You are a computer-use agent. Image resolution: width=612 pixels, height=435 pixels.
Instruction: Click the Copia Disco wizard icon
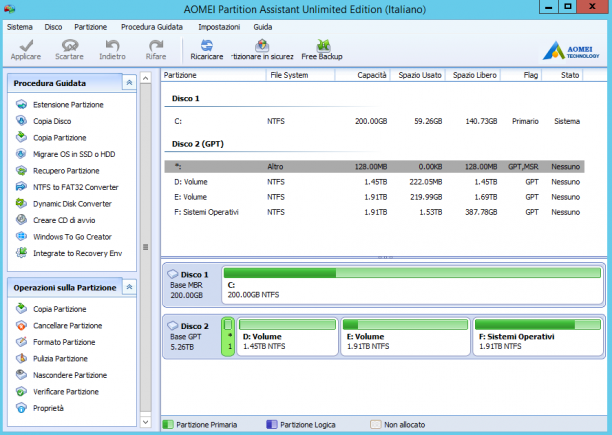pyautogui.click(x=21, y=121)
